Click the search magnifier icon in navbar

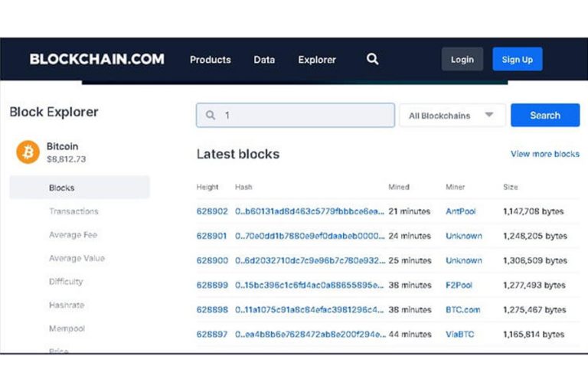pos(372,59)
